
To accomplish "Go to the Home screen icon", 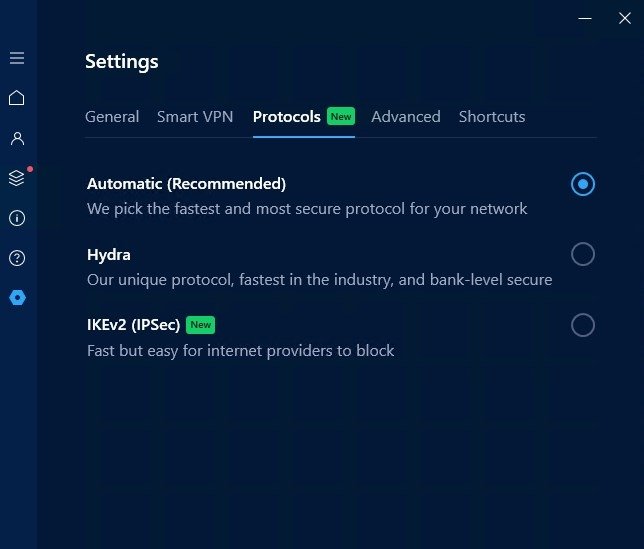I will 17,98.
